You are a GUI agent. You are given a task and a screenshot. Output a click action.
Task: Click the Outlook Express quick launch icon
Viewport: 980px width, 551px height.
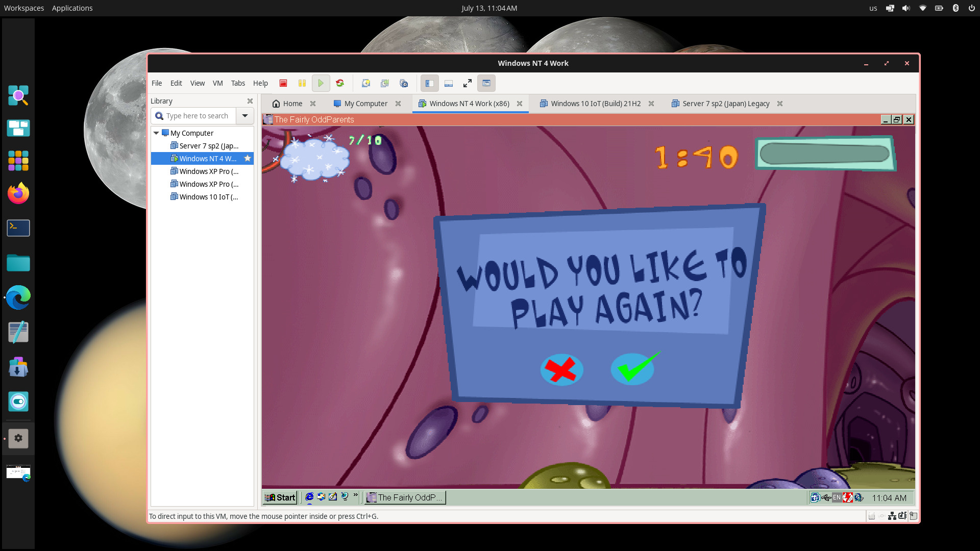[321, 497]
